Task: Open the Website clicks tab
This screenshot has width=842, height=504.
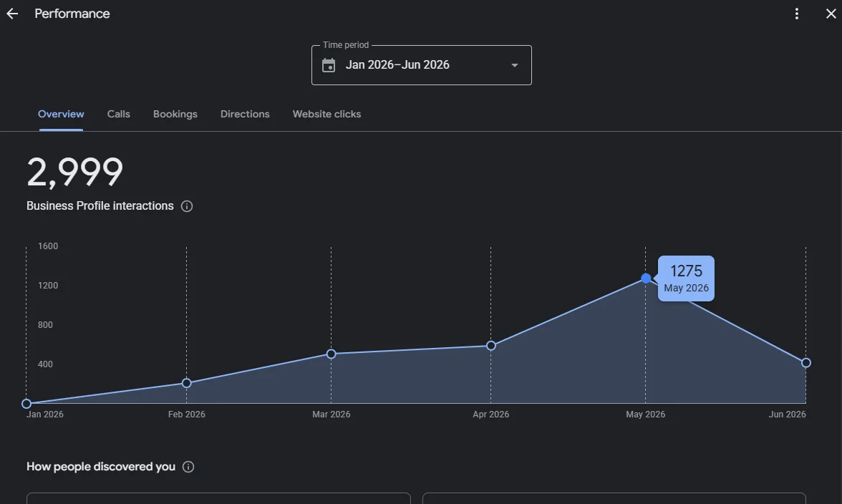Action: (326, 115)
